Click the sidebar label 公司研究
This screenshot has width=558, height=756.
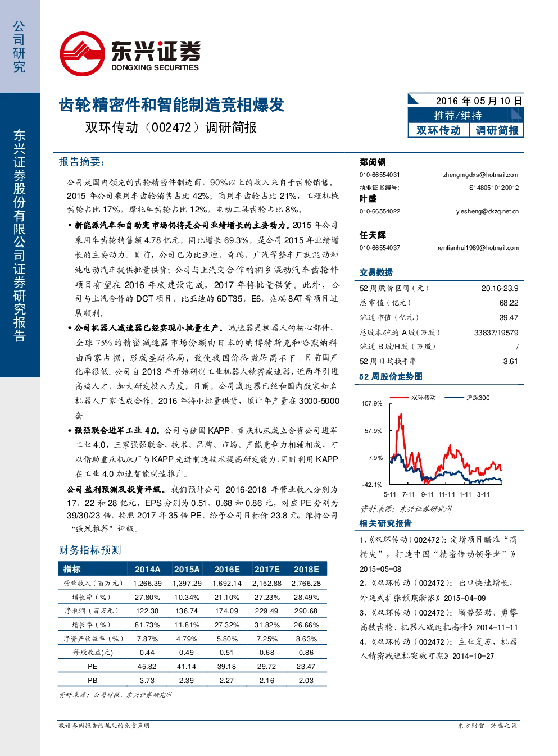click(x=19, y=47)
